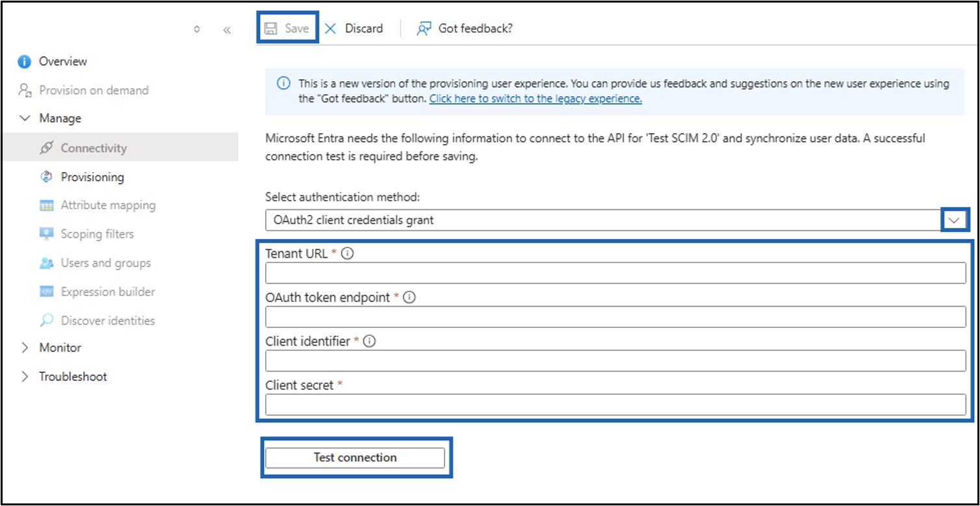The image size is (980, 506).
Task: Open Attribute mapping in the sidebar
Action: click(x=109, y=205)
